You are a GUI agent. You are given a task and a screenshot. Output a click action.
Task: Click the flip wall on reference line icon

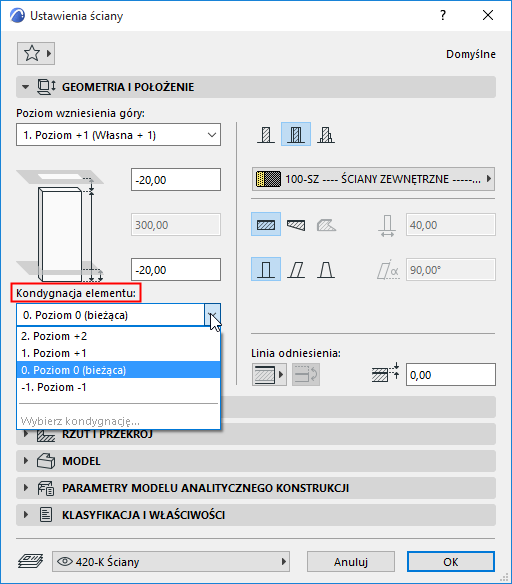point(306,374)
